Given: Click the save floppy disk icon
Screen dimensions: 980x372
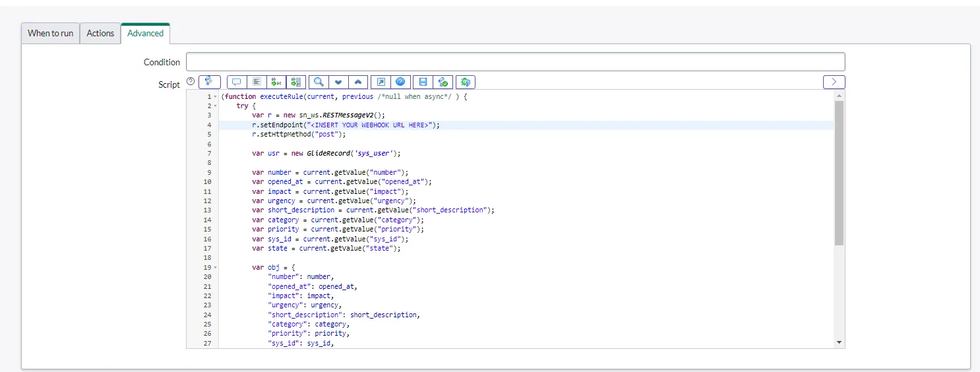Looking at the screenshot, I should (423, 82).
